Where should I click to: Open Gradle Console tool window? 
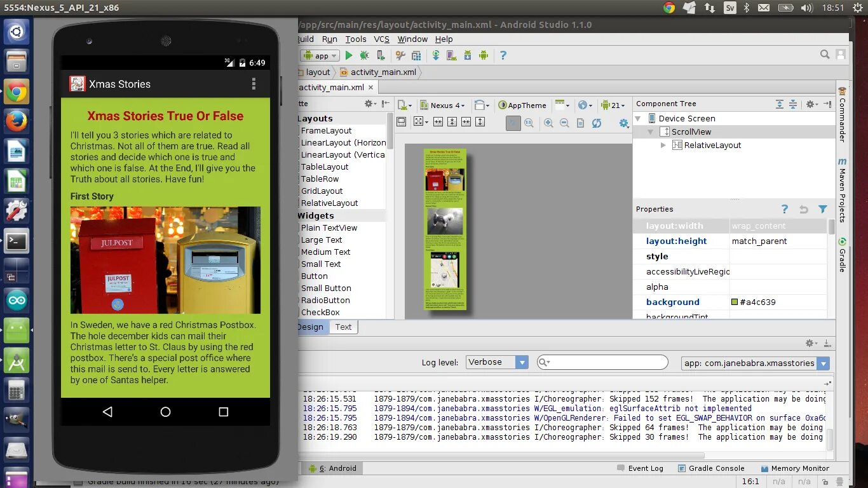[710, 468]
